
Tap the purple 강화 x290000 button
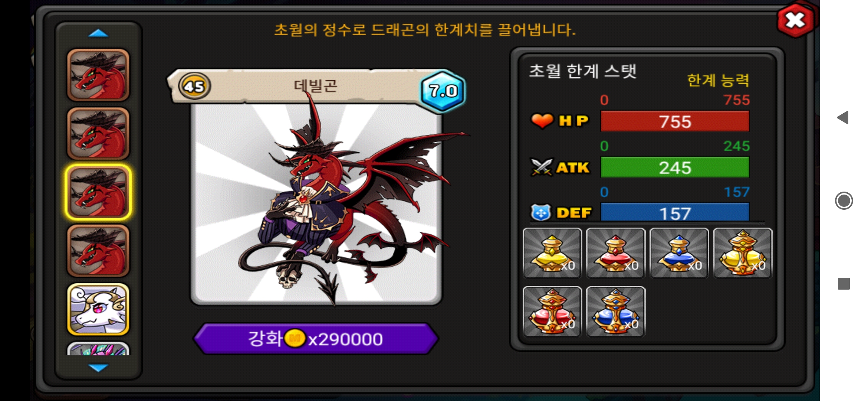tap(316, 339)
